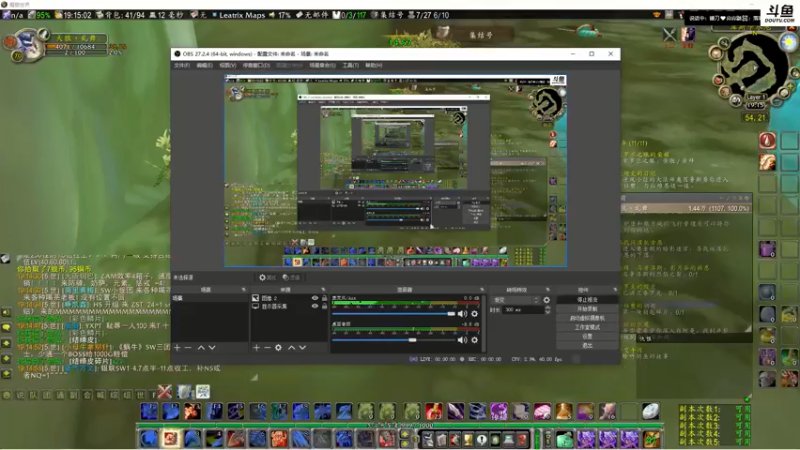
Task: Click the 退出 exit button in OBS
Action: (587, 345)
